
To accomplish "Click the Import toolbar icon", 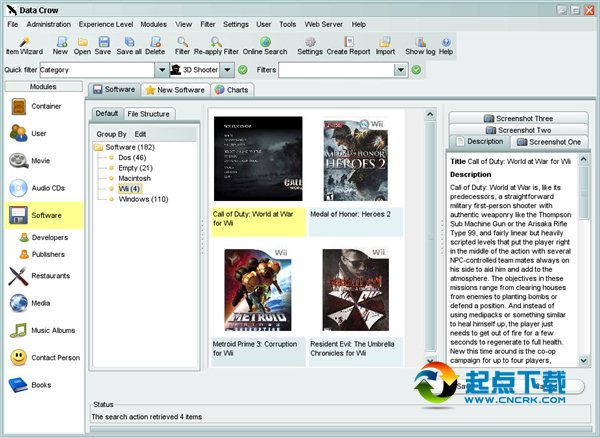I will pyautogui.click(x=385, y=46).
